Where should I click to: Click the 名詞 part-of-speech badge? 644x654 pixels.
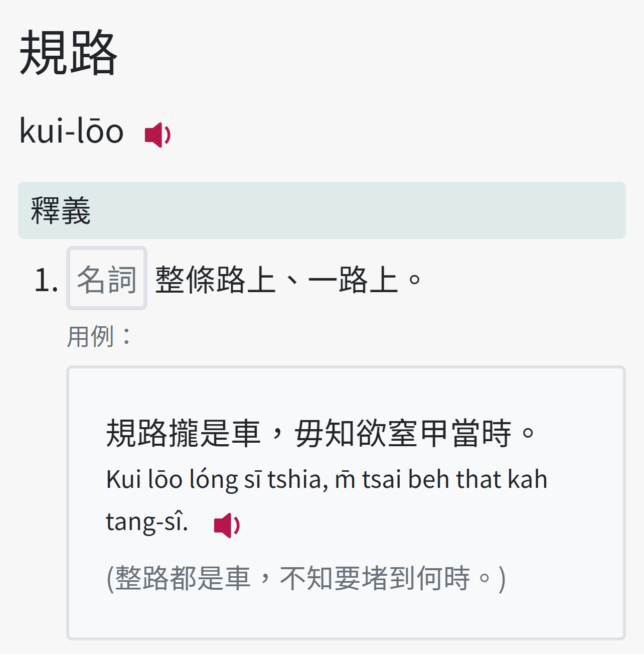(x=106, y=279)
